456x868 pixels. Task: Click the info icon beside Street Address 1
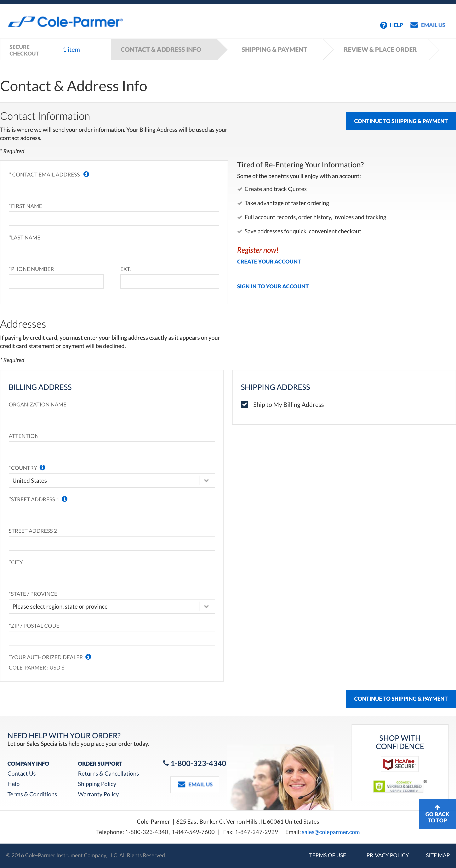[x=64, y=499]
